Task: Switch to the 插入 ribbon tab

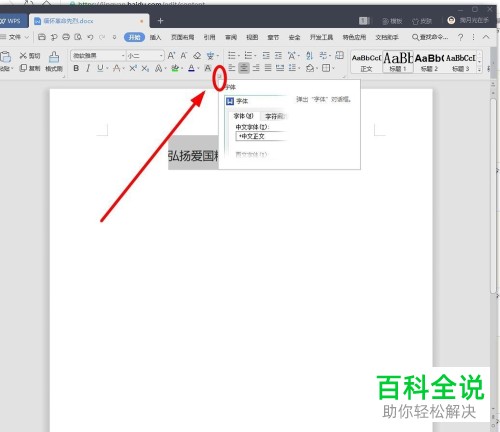Action: pos(155,37)
